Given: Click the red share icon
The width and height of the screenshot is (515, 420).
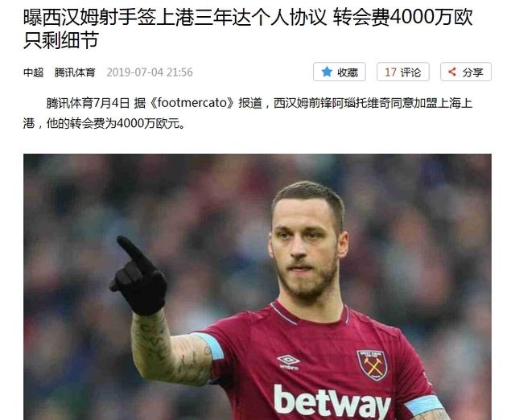Looking at the screenshot, I should point(452,72).
